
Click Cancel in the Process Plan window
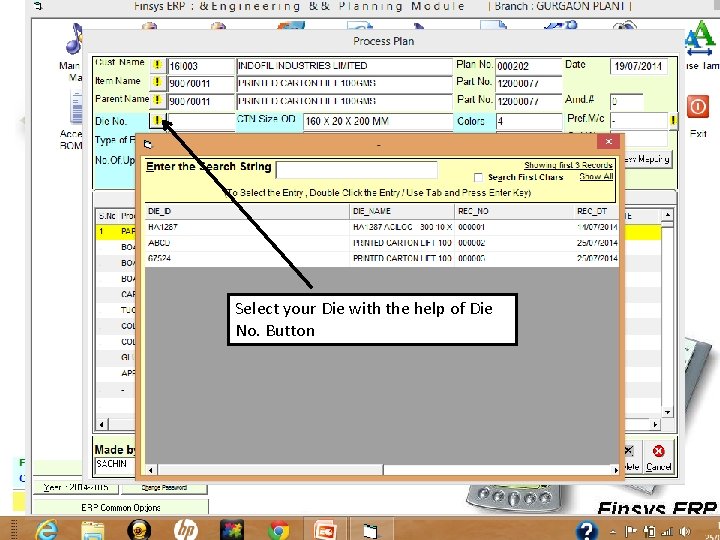(658, 458)
